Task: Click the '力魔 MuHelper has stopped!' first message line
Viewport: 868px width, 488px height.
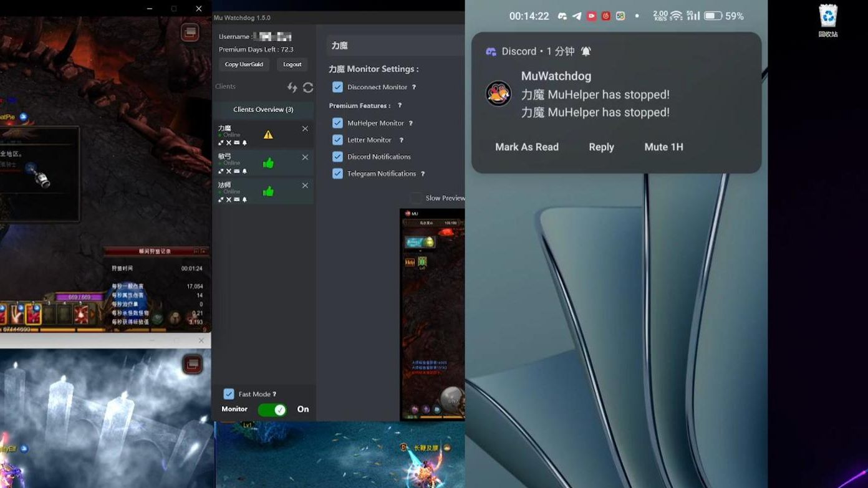Action: [596, 95]
